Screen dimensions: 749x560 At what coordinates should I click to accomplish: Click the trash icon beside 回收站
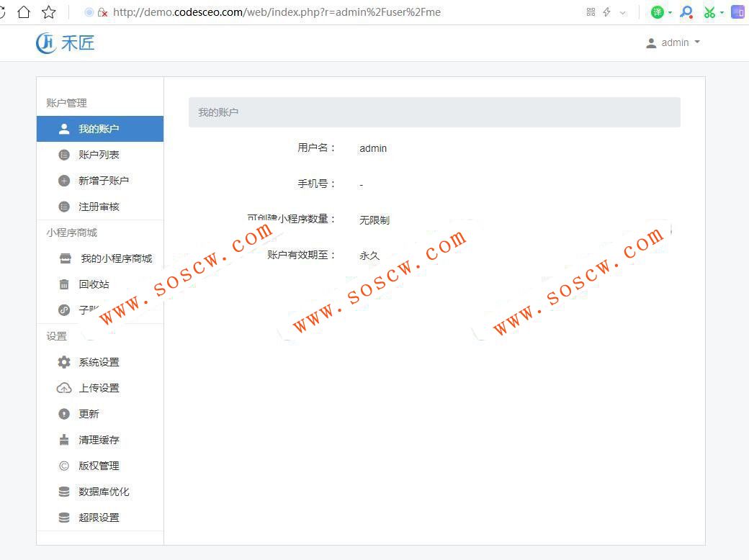[x=64, y=284]
